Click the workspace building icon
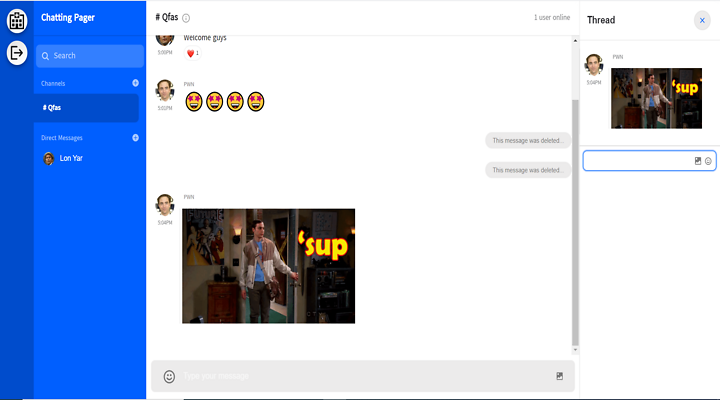The height and width of the screenshot is (400, 720). [x=17, y=21]
